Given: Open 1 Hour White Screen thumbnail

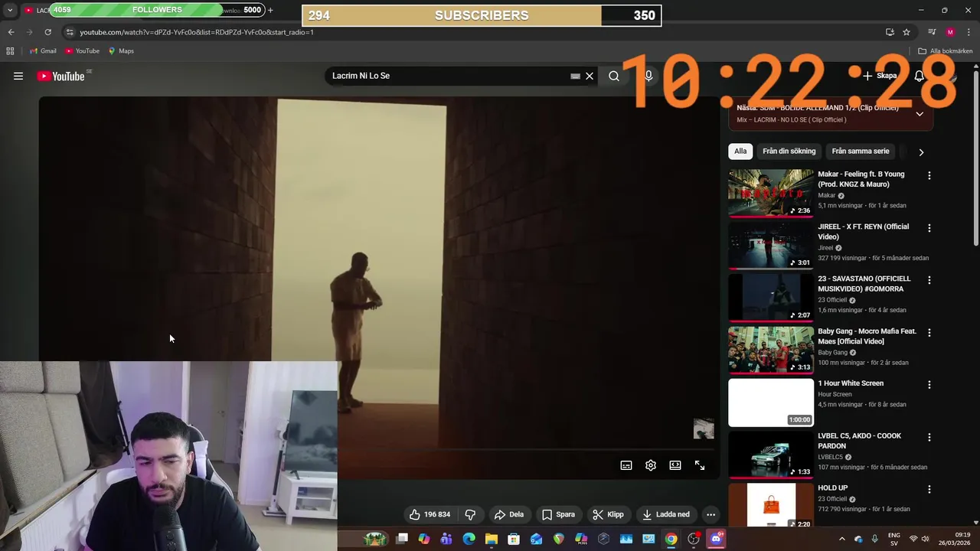Looking at the screenshot, I should coord(771,403).
